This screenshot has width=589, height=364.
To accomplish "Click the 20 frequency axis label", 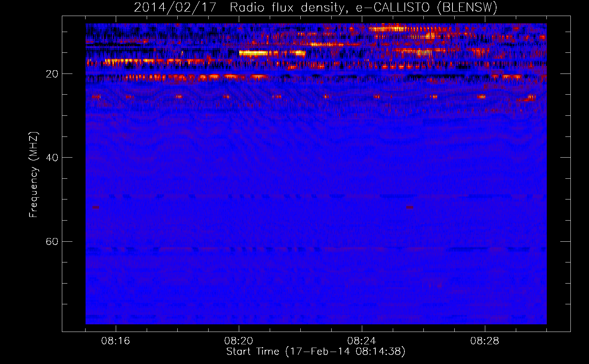I will coord(52,74).
